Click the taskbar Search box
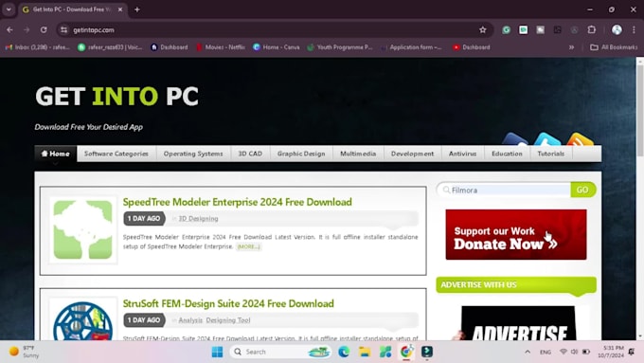 [x=281, y=352]
